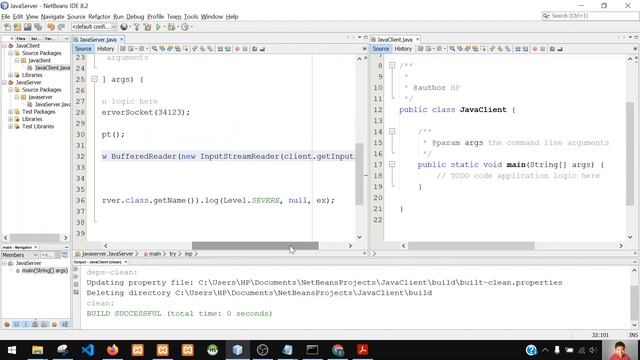Click the Redo toolbar icon
The image size is (640, 360).
coord(61,27)
